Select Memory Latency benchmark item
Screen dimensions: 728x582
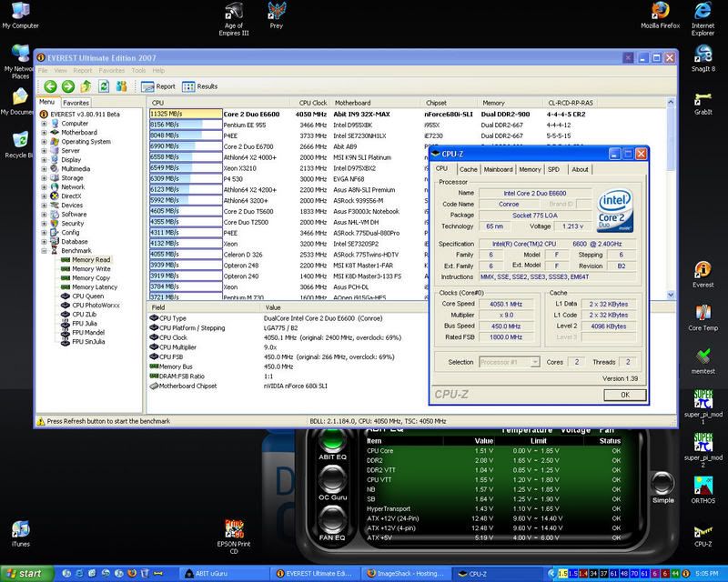click(x=95, y=287)
